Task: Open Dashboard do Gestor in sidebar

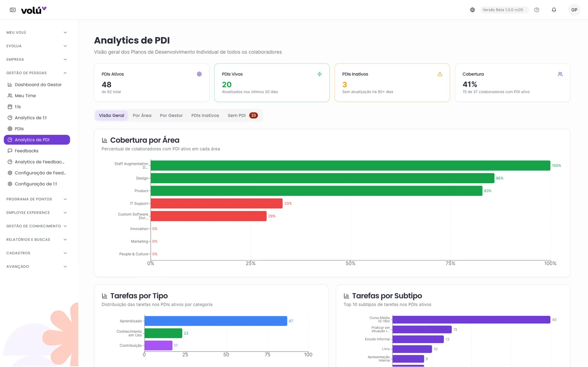Action: click(37, 84)
